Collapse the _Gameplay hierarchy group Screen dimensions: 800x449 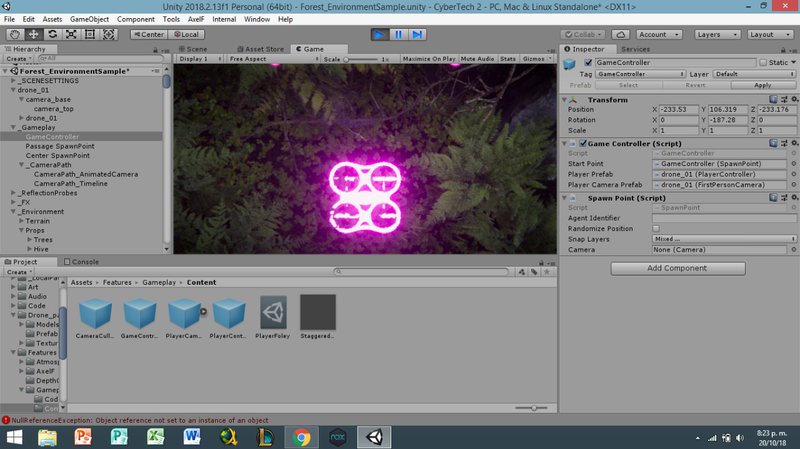click(13, 128)
